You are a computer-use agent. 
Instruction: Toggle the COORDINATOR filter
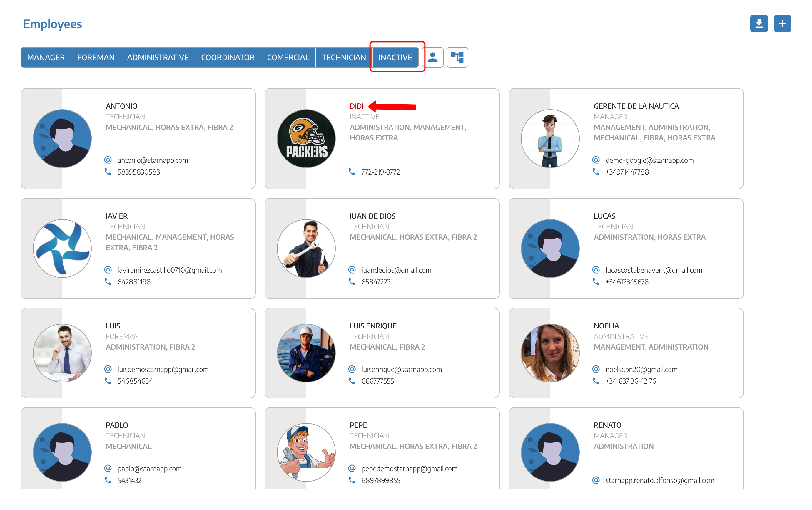coord(228,57)
